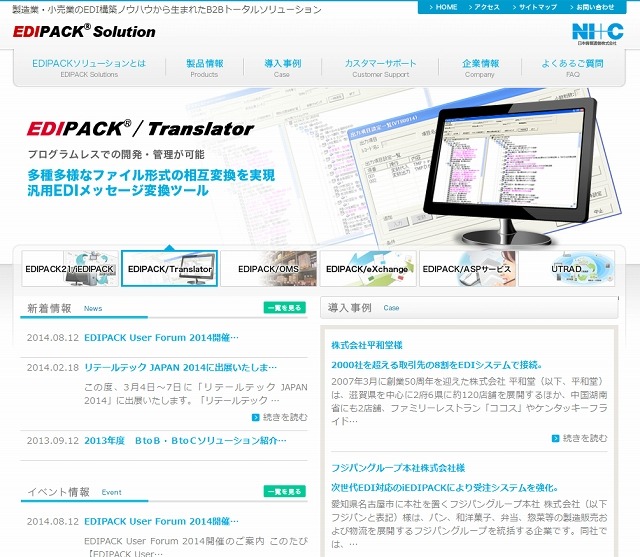640x557 pixels.
Task: Click the EDIPACK Solution logo
Action: point(84,31)
